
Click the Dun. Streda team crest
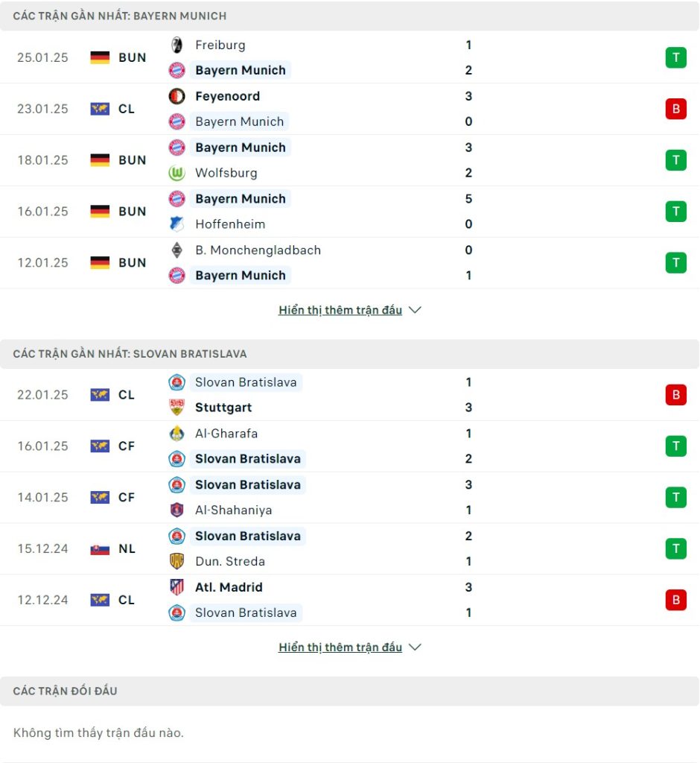(176, 561)
